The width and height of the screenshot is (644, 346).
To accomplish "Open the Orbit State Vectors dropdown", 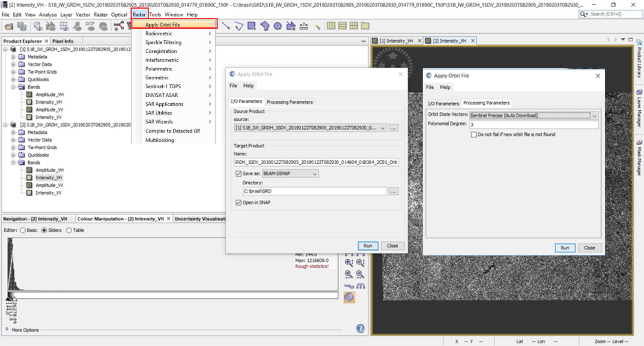I will pos(594,115).
